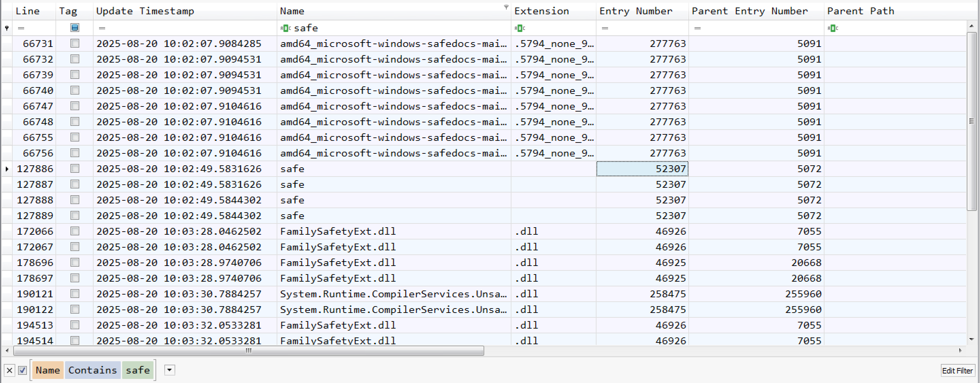Click the Update Timestamp equals filter operator
Viewport: 980px width, 383px height.
point(102,28)
